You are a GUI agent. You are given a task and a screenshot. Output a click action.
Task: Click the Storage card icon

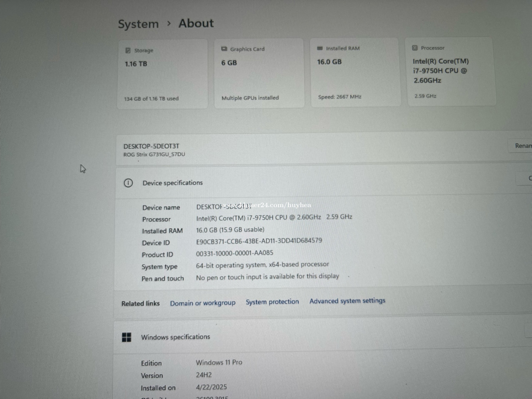point(128,51)
